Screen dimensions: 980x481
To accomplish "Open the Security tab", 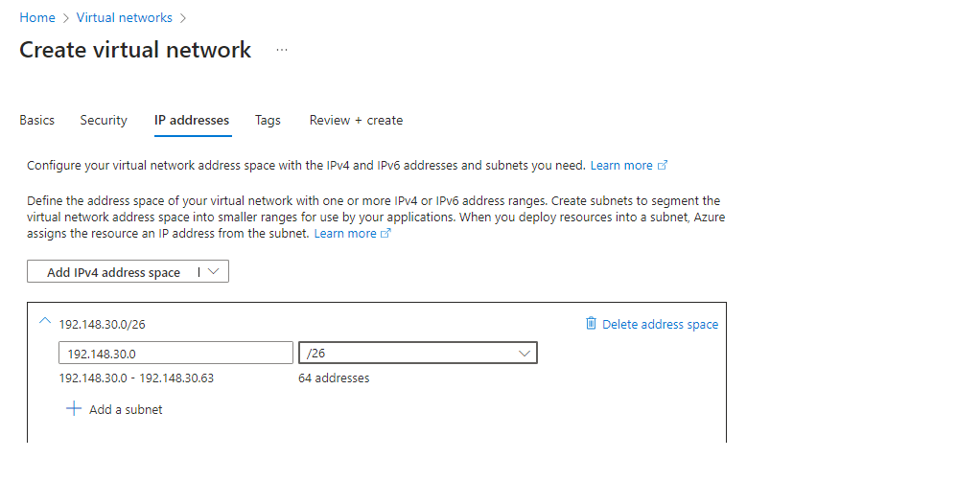I will (104, 121).
